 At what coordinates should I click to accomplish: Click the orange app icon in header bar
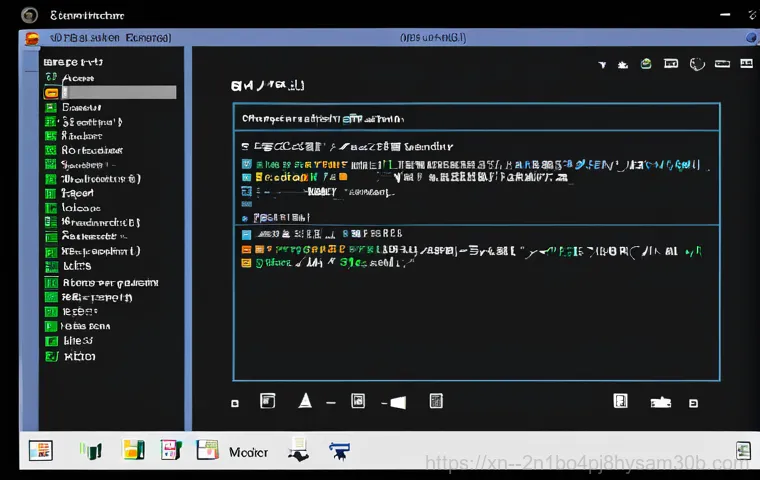[31, 38]
